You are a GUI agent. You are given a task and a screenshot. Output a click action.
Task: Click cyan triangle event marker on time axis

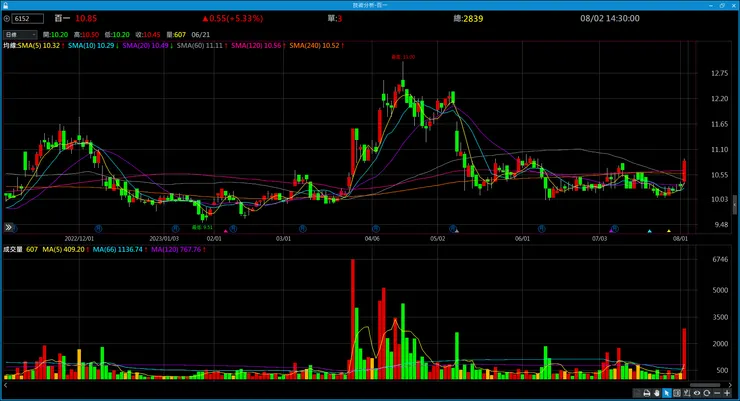pyautogui.click(x=649, y=231)
